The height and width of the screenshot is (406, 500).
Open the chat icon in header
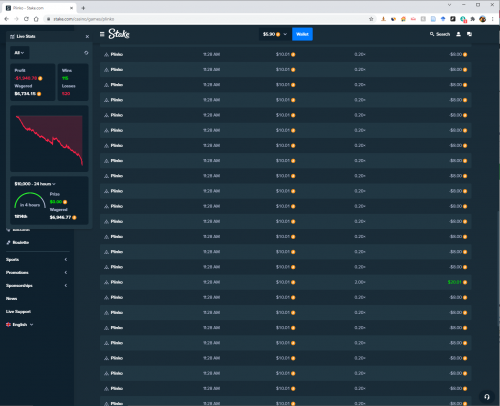point(469,34)
